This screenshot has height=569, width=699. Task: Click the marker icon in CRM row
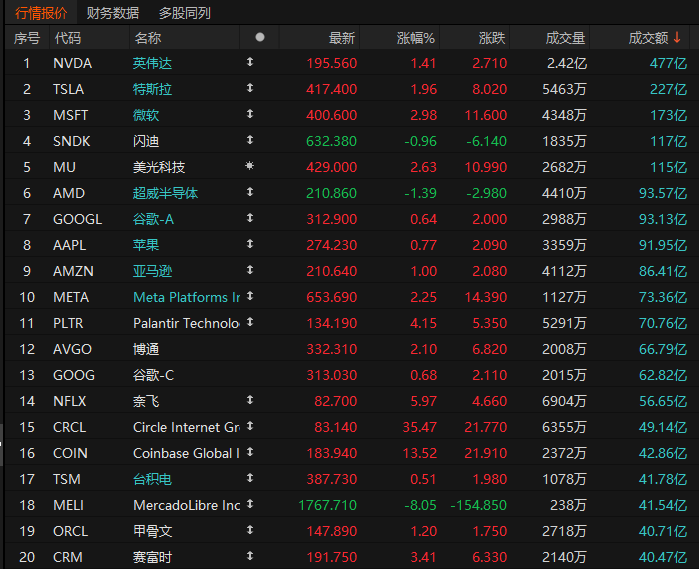pyautogui.click(x=250, y=556)
